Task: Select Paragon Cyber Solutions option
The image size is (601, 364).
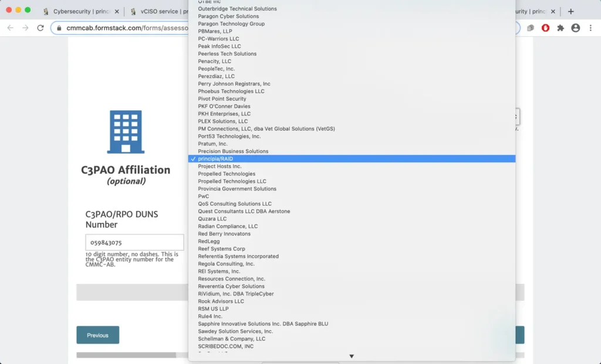Action: 352,16
